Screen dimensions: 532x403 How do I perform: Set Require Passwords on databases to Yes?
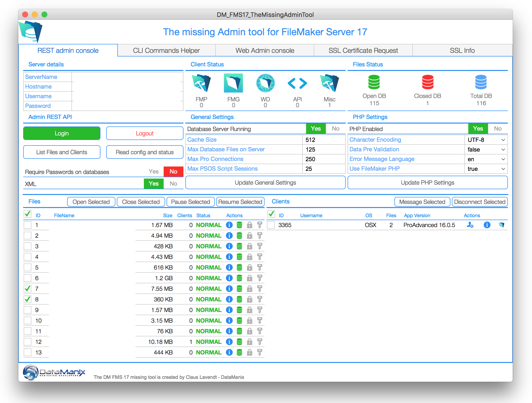click(154, 172)
